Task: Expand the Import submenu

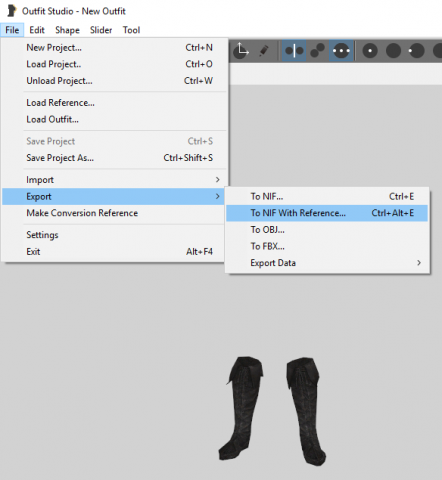Action: tap(114, 180)
